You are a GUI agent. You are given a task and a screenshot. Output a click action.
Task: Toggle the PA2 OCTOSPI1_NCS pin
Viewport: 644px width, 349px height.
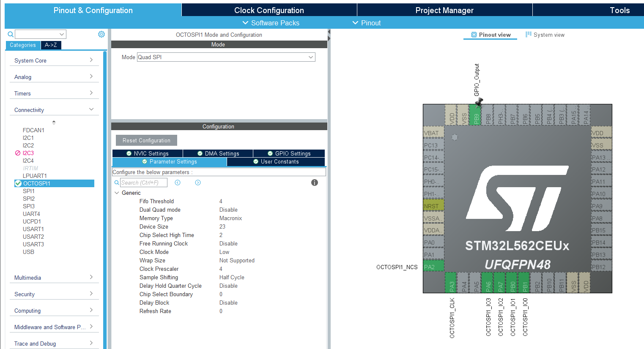tap(433, 266)
